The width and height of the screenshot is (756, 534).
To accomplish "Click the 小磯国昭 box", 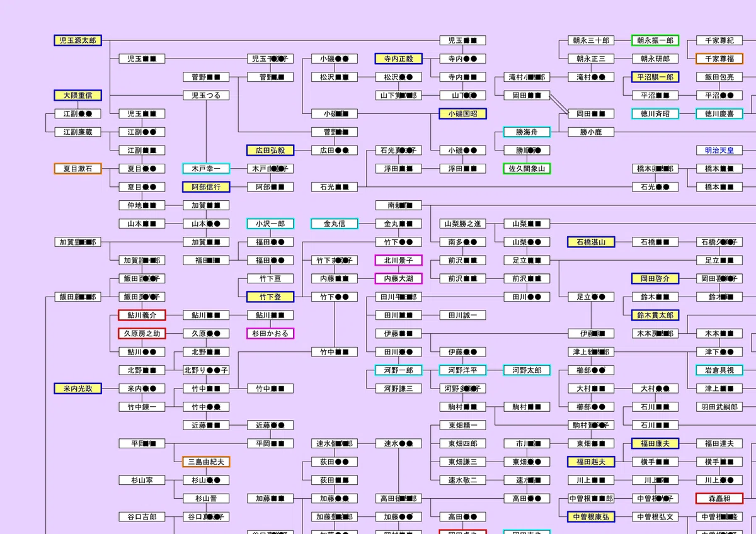I will (x=463, y=114).
